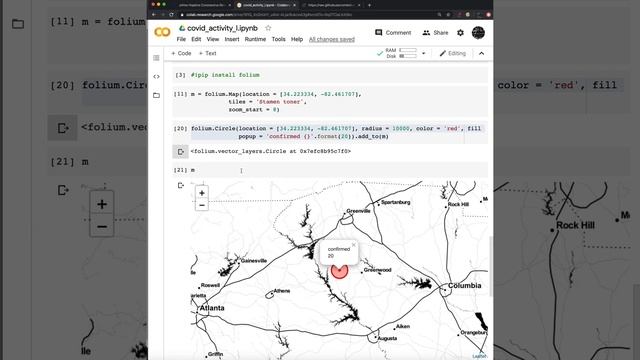Click the Atlanta label on the map
Image resolution: width=640 pixels, height=360 pixels.
[211, 308]
